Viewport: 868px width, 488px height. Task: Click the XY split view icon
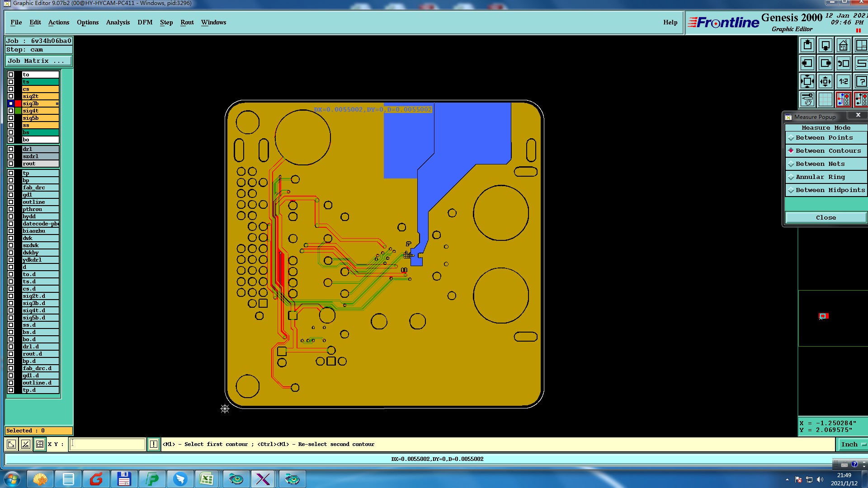(x=861, y=45)
